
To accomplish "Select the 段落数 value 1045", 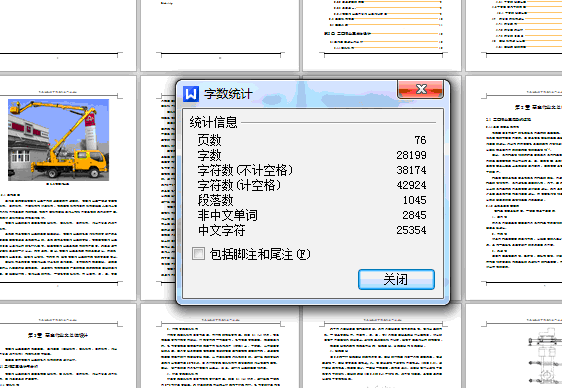I will [414, 200].
